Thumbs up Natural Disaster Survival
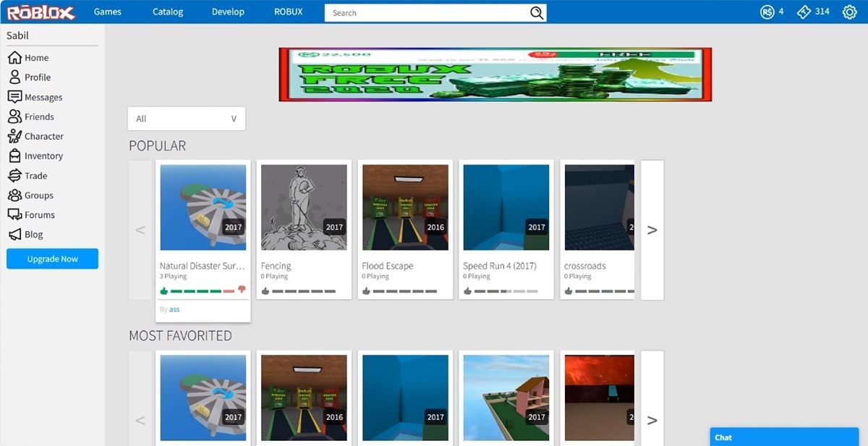Screen dimensions: 868x446 coord(163,290)
